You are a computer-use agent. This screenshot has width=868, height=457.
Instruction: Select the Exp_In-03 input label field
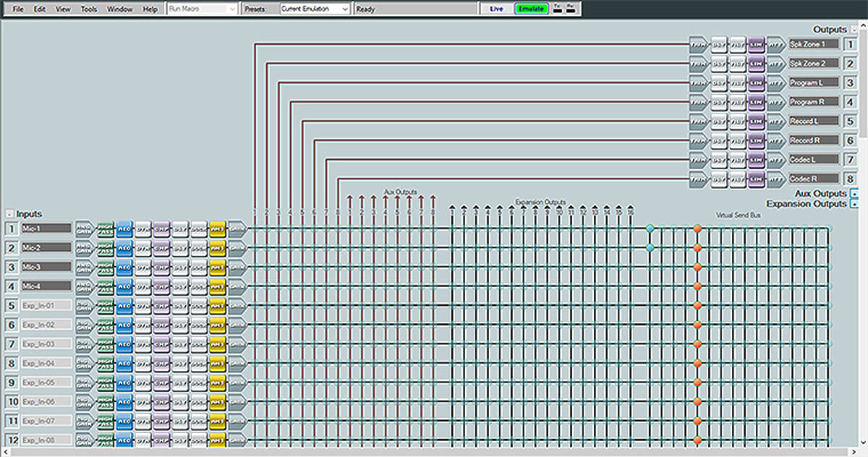click(46, 344)
